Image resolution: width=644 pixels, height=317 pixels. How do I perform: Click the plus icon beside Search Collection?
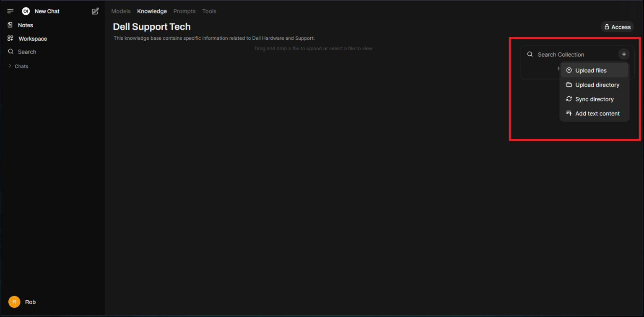624,54
